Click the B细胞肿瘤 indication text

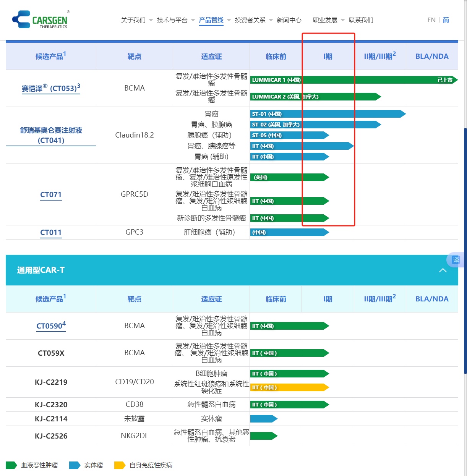tap(211, 373)
